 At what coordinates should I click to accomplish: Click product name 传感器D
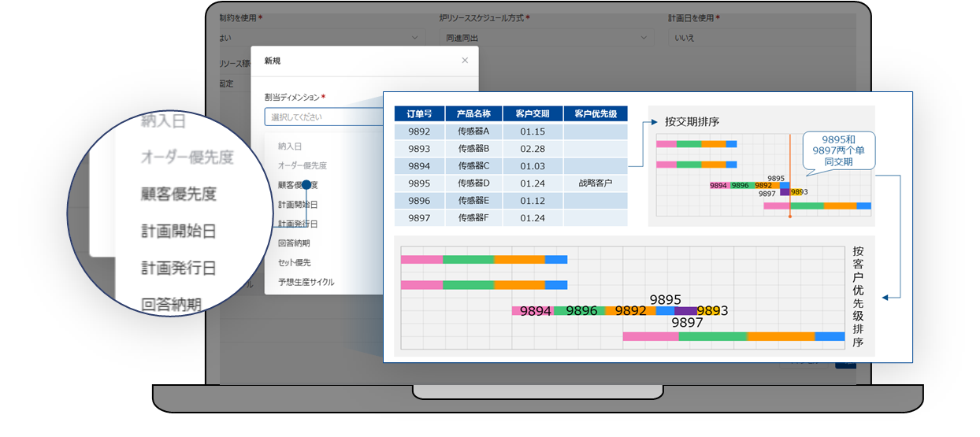(x=473, y=183)
